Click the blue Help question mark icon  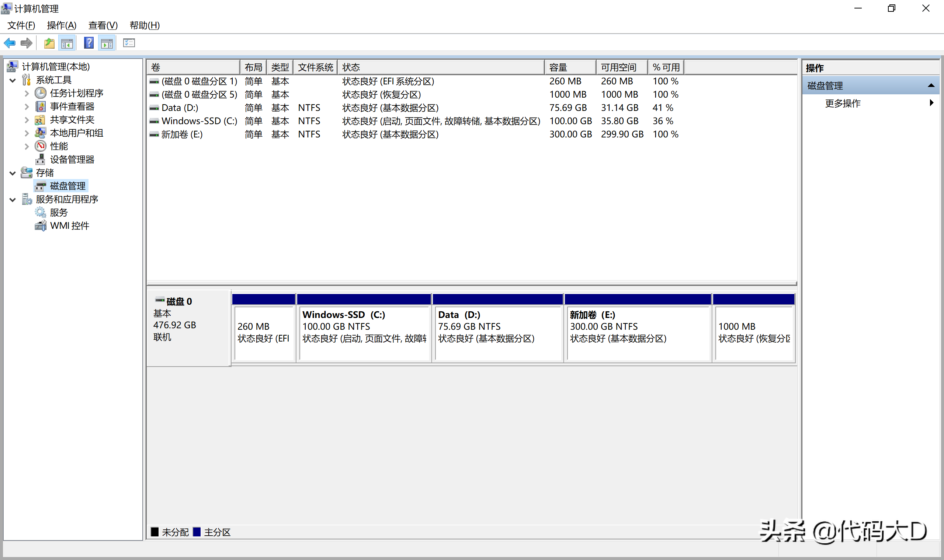coord(89,43)
